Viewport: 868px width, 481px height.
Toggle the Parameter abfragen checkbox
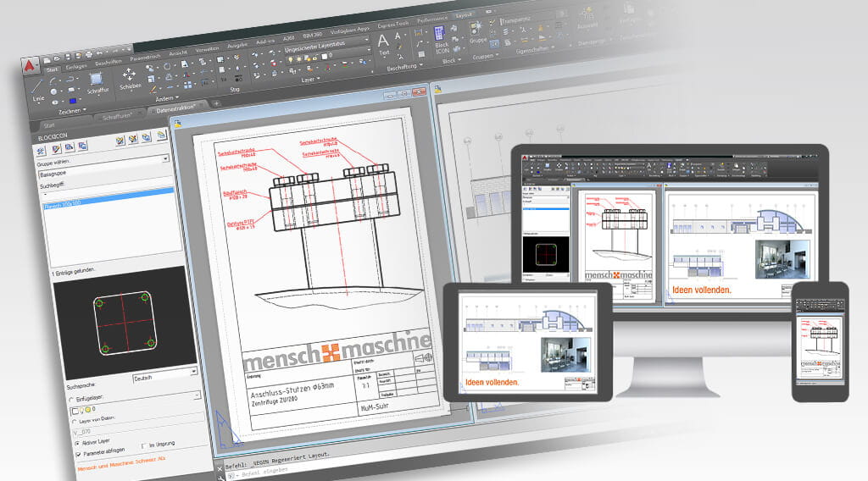(78, 454)
